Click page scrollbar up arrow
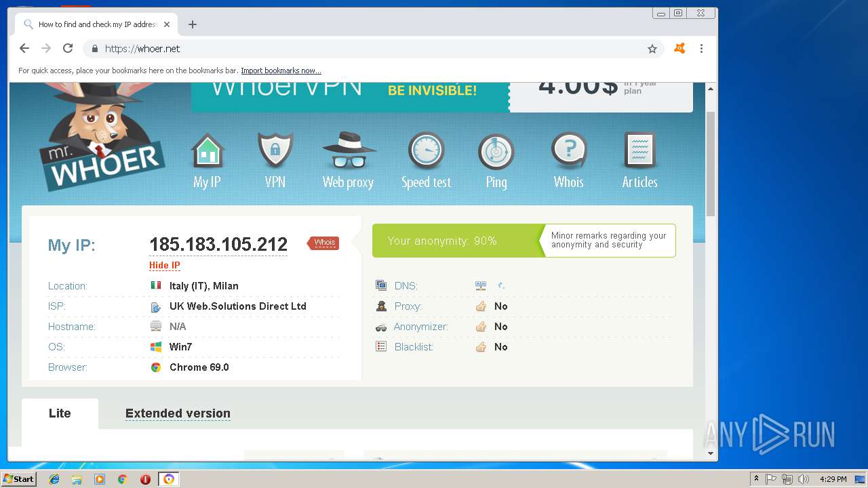The height and width of the screenshot is (488, 868). tap(711, 89)
